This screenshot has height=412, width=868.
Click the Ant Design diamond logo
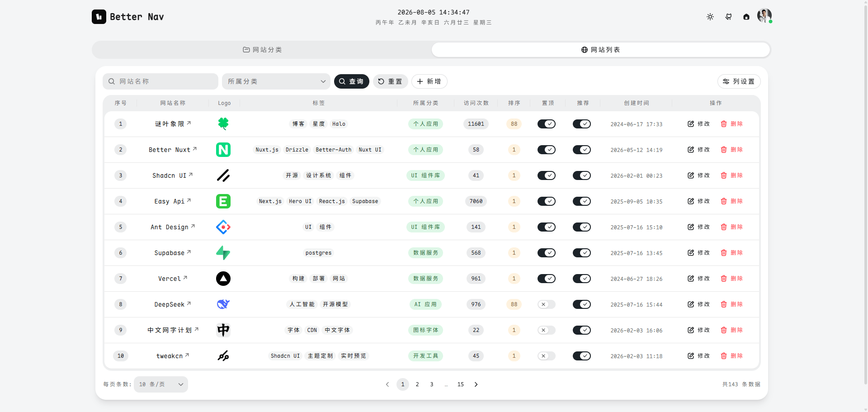pos(223,227)
